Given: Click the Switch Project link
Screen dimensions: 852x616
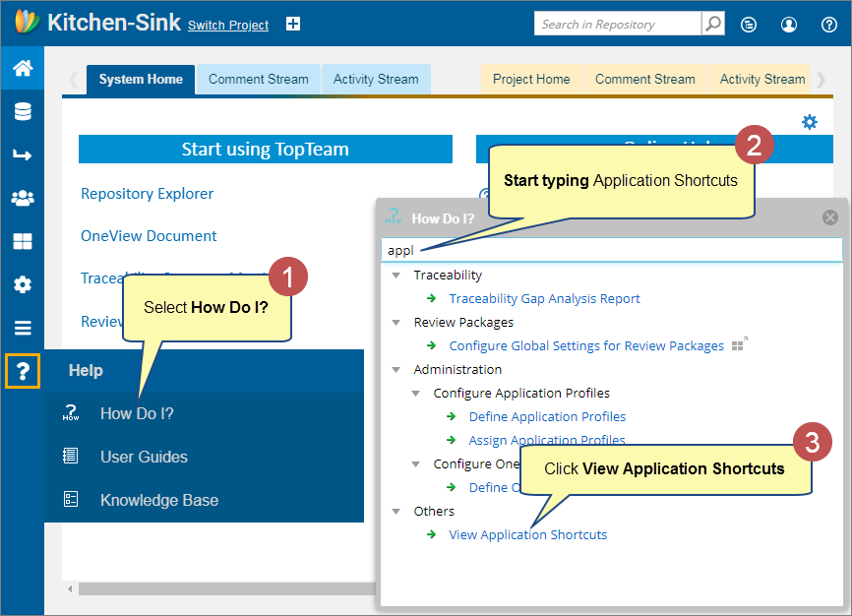Looking at the screenshot, I should point(228,25).
